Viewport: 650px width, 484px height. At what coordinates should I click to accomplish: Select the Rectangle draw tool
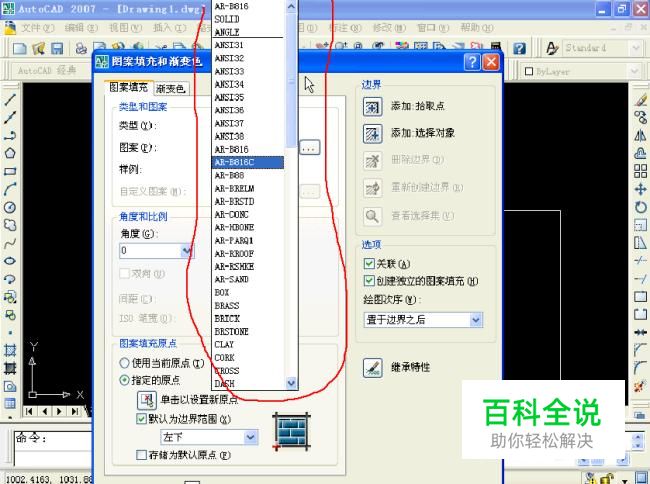[10, 171]
